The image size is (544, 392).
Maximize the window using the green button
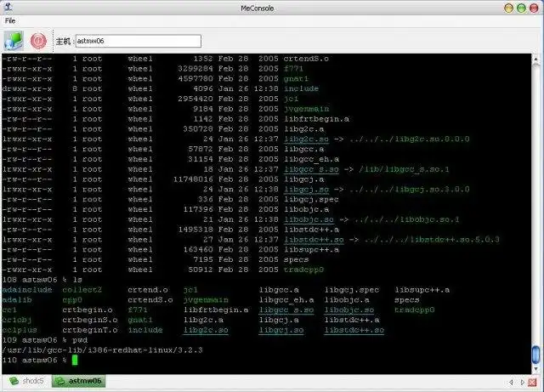pos(521,8)
